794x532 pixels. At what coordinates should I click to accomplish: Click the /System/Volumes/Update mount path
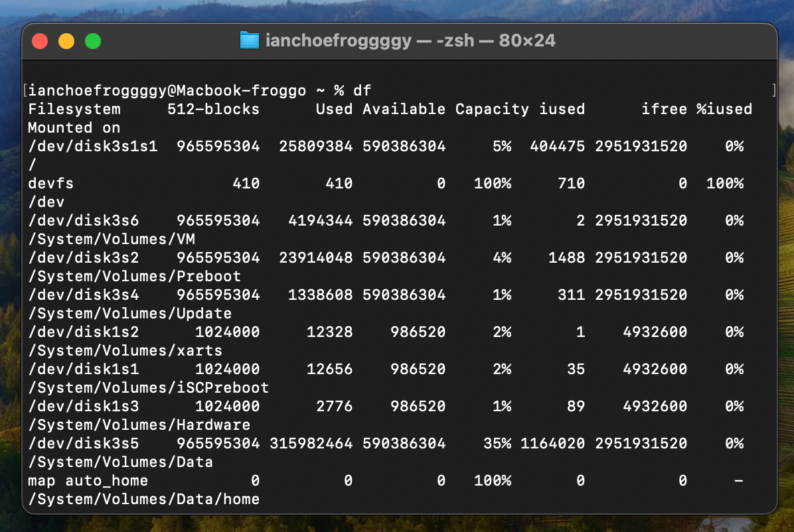coord(130,313)
